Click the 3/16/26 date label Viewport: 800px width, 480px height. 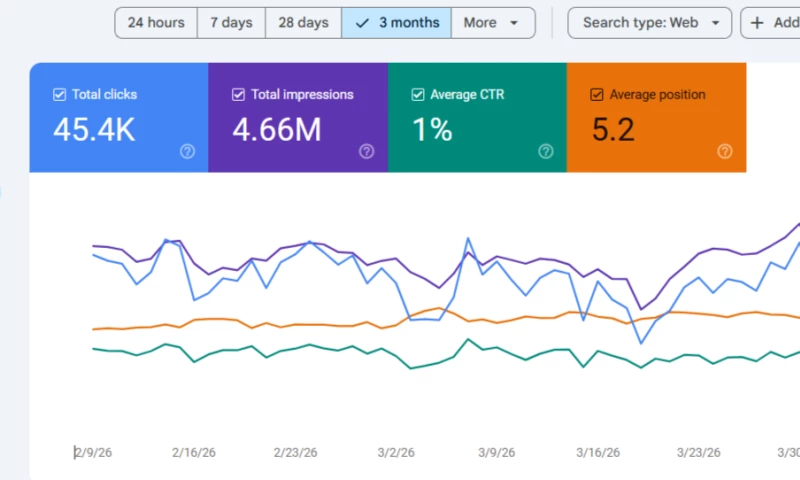coord(598,452)
